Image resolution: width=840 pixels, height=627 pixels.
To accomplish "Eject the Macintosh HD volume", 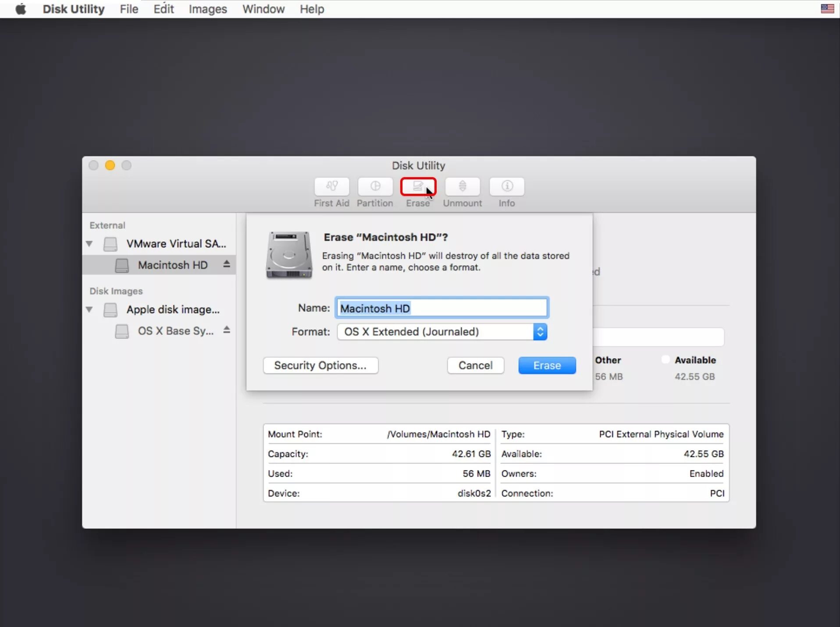I will pos(226,264).
